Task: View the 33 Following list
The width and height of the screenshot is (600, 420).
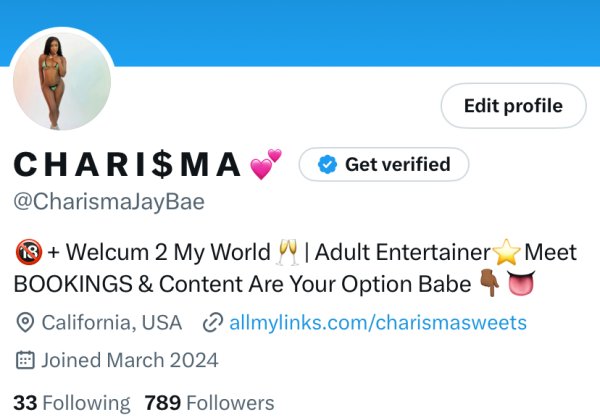Action: (x=72, y=403)
